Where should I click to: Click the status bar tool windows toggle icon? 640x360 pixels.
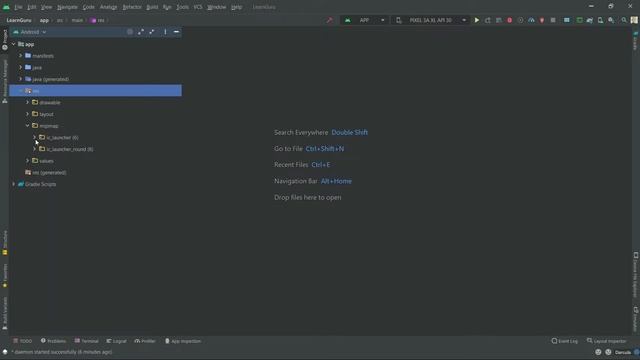tap(5, 352)
